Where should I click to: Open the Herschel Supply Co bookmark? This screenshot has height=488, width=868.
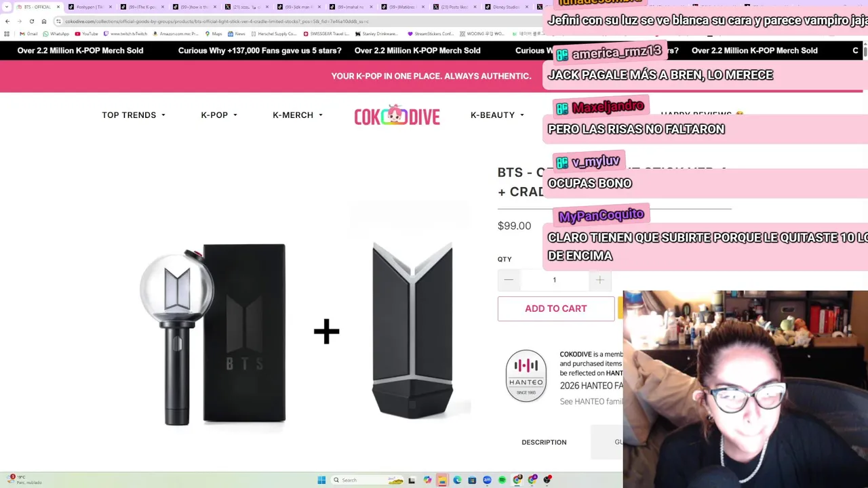click(x=274, y=34)
